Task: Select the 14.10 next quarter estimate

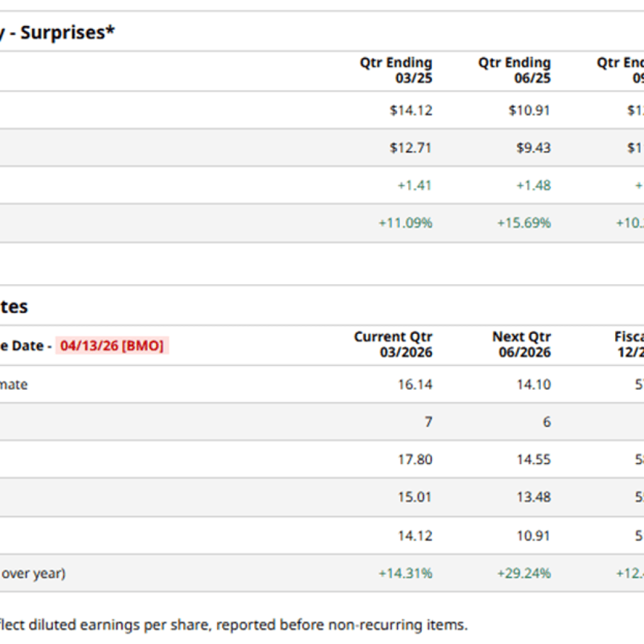Action: coord(534,384)
